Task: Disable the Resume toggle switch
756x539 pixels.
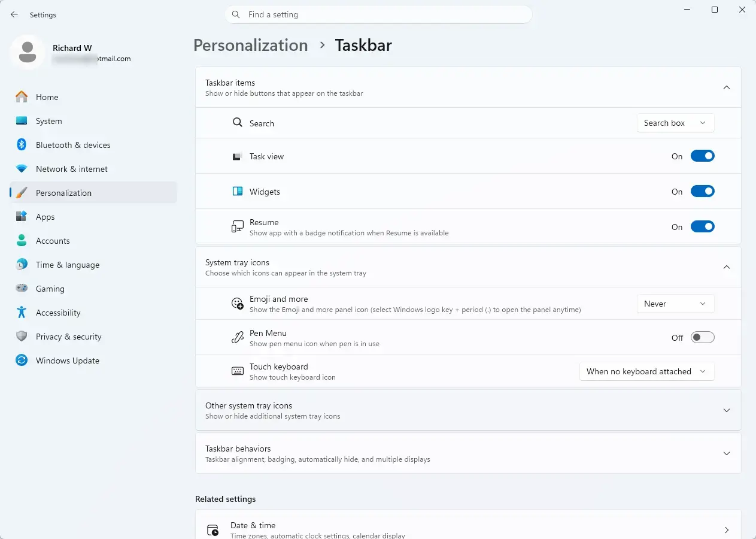Action: pyautogui.click(x=702, y=227)
